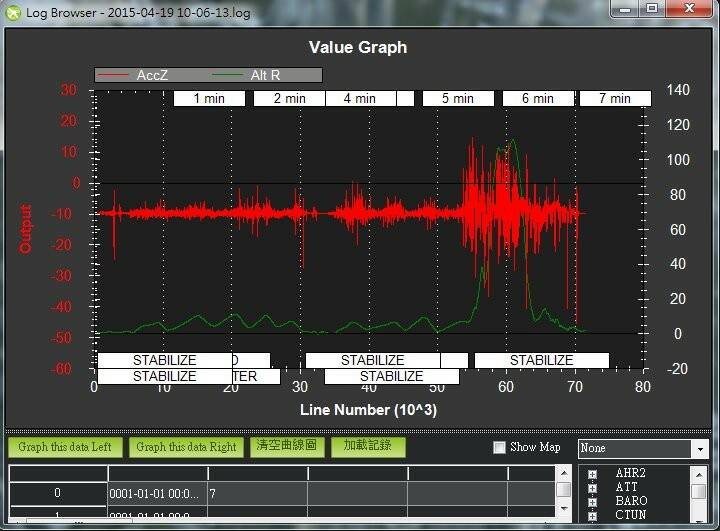Click data table scroll down arrow

pos(564,508)
